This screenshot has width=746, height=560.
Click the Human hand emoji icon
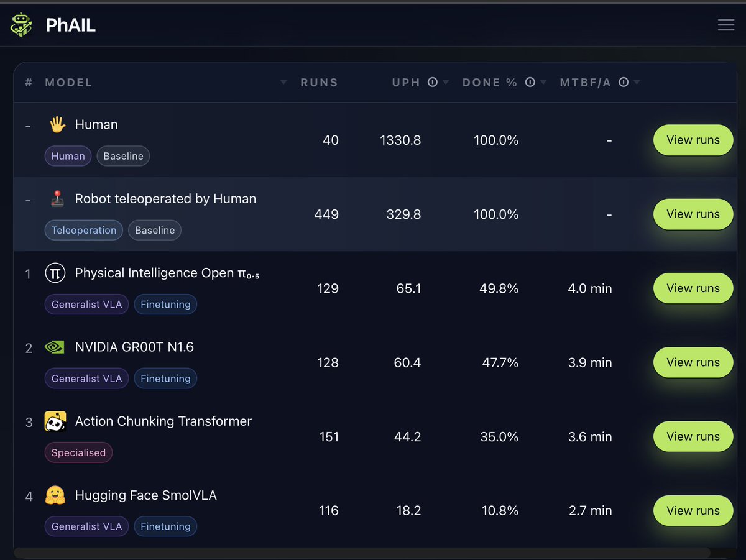(x=58, y=125)
